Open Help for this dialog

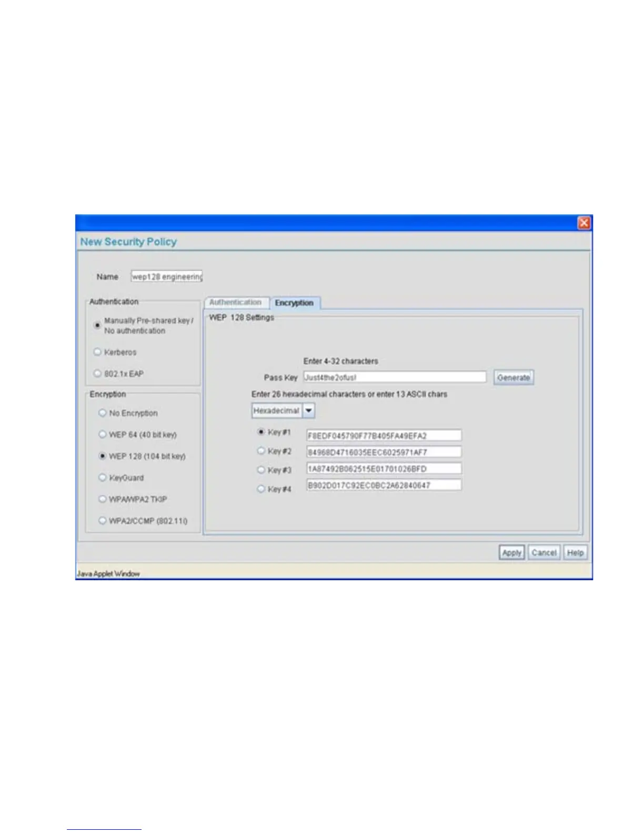[575, 552]
